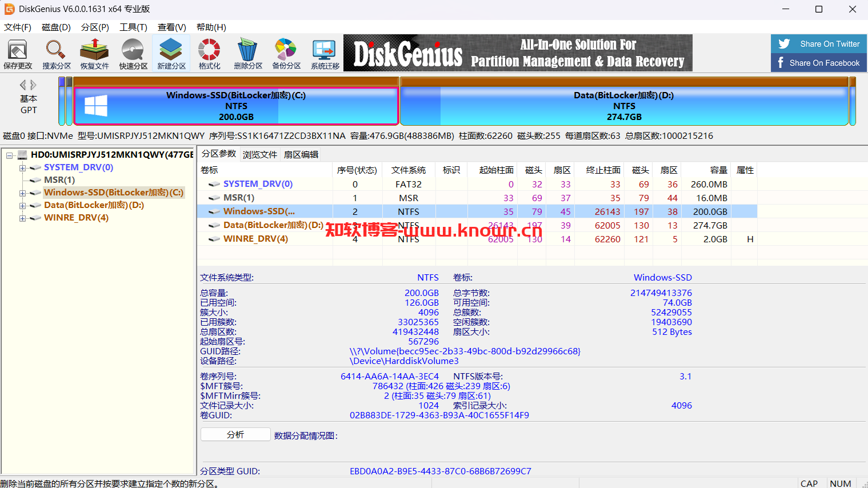This screenshot has width=868, height=488.
Task: Click the Delete Partition (删除分区) icon
Action: (x=248, y=54)
